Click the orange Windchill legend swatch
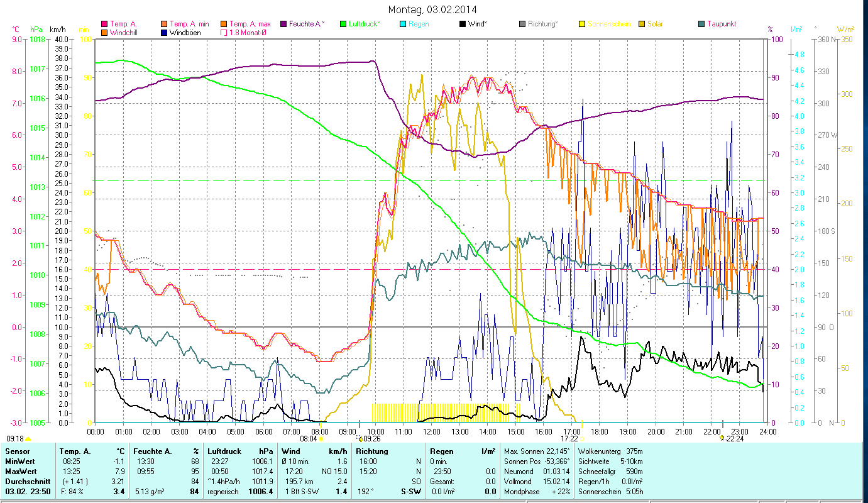The width and height of the screenshot is (868, 503). click(x=104, y=32)
